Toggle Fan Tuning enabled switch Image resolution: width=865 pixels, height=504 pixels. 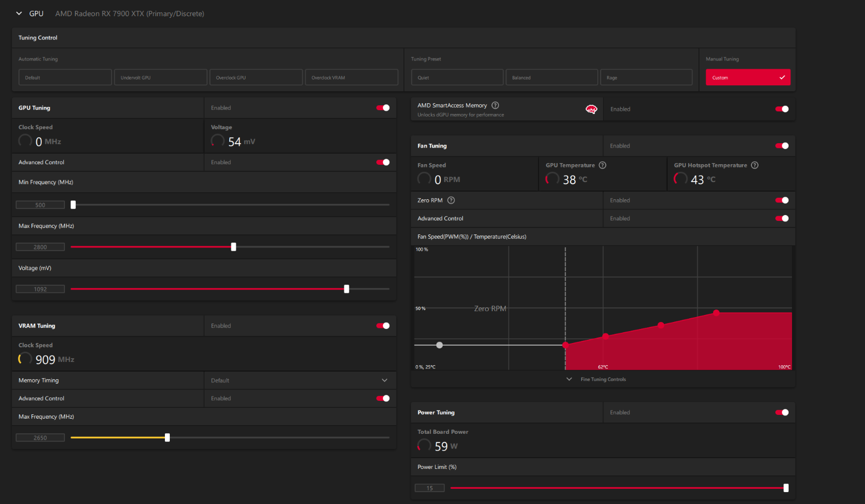pyautogui.click(x=782, y=146)
